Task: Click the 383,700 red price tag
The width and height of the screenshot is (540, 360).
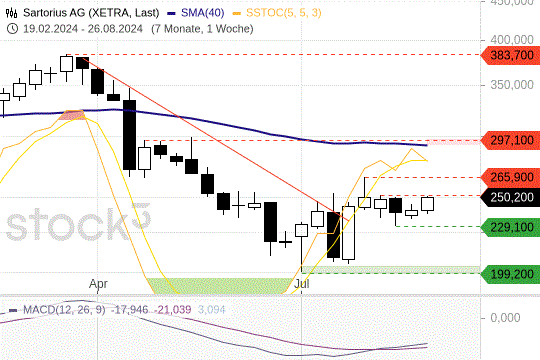Action: pyautogui.click(x=510, y=55)
